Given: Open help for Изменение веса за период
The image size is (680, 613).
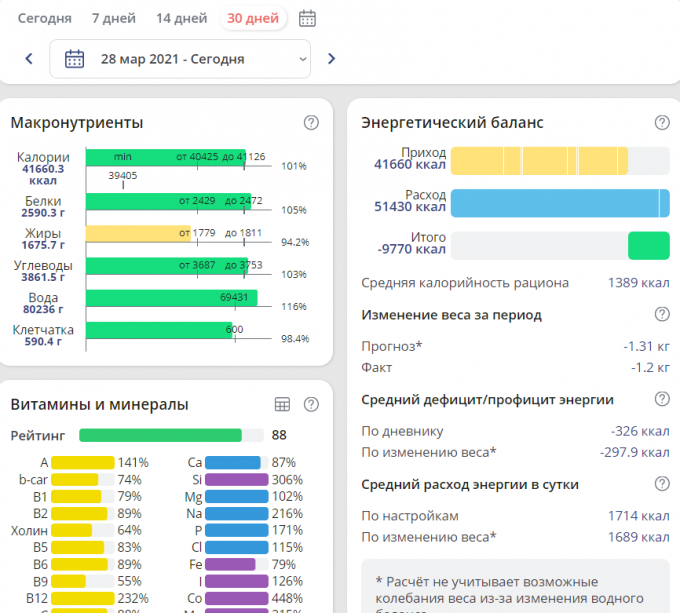Looking at the screenshot, I should coord(662,315).
